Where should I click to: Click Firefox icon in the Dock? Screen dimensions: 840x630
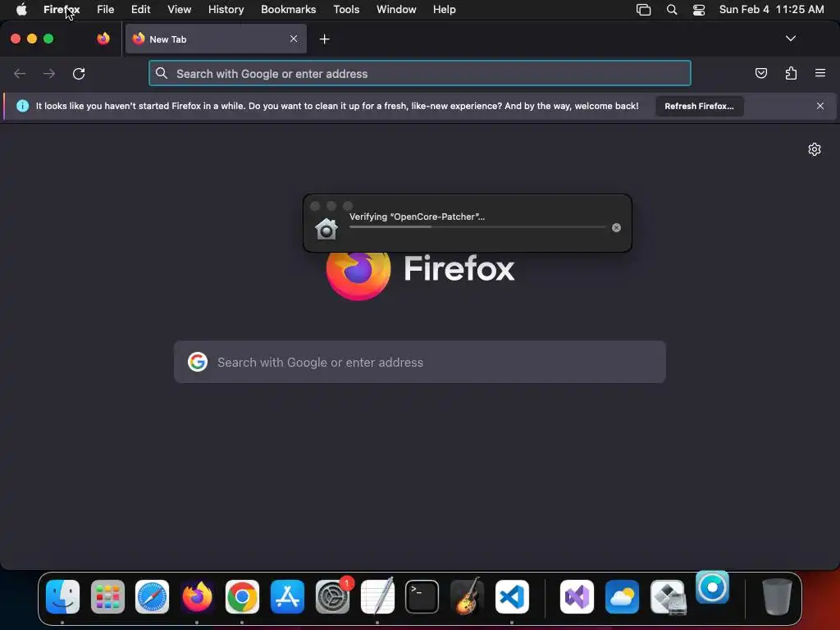(x=197, y=597)
